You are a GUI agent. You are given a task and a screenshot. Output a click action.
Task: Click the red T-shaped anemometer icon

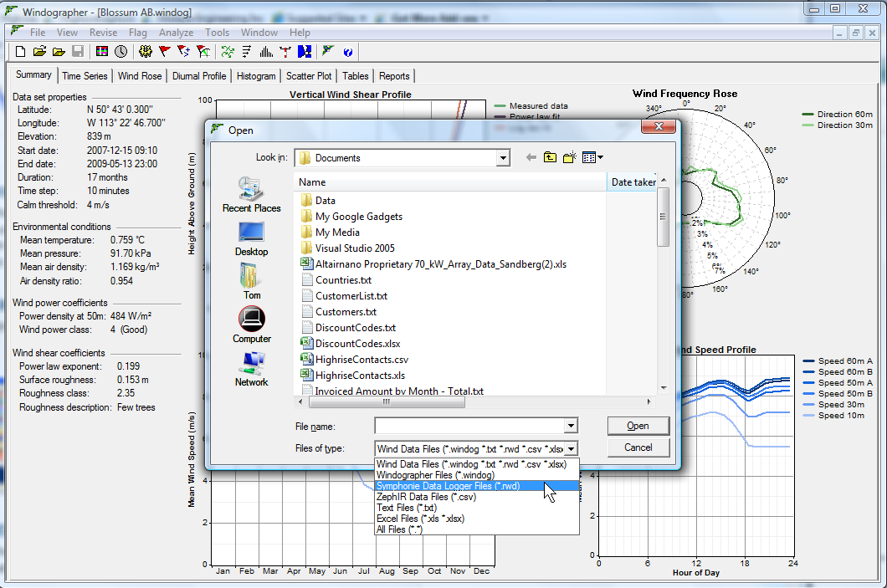click(285, 52)
